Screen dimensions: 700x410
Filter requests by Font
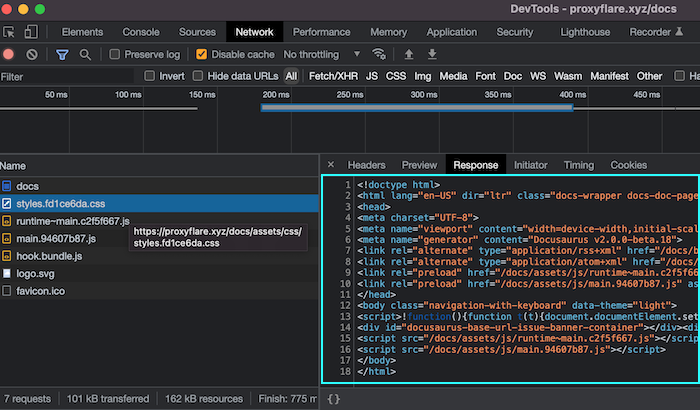coord(485,76)
